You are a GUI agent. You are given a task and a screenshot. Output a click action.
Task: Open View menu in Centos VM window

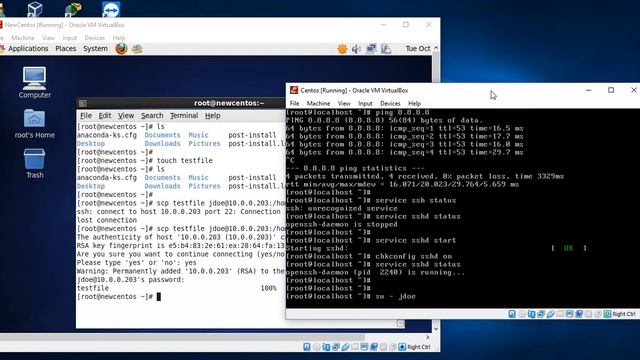tap(344, 104)
